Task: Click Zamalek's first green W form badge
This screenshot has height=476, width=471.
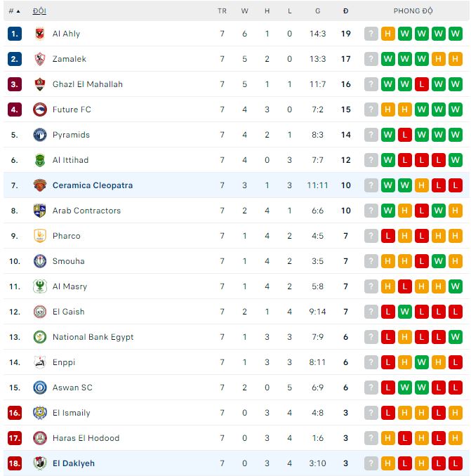Action: 388,59
